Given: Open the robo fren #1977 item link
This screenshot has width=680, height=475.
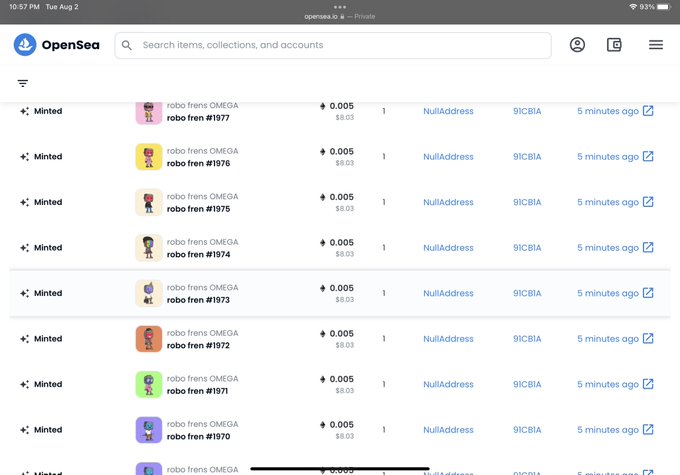Looking at the screenshot, I should click(x=198, y=118).
